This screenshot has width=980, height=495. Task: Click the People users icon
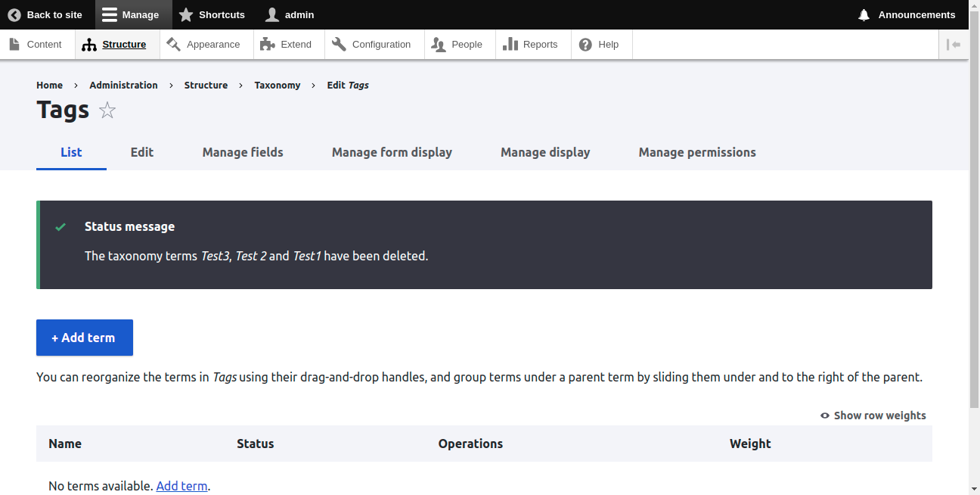439,45
